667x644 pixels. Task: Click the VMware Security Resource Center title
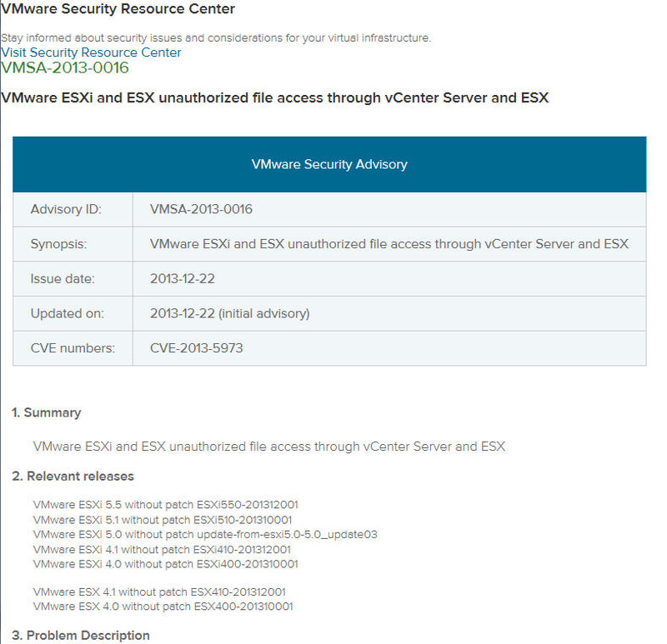(118, 9)
